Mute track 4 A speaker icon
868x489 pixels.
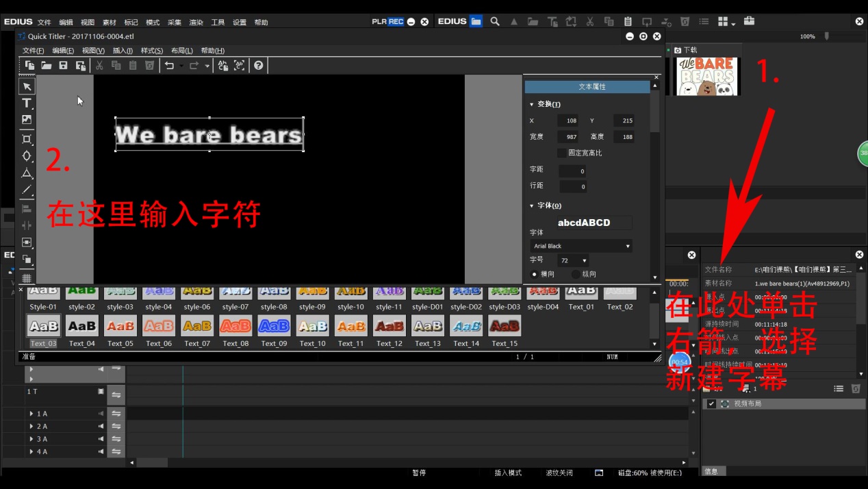click(x=101, y=451)
